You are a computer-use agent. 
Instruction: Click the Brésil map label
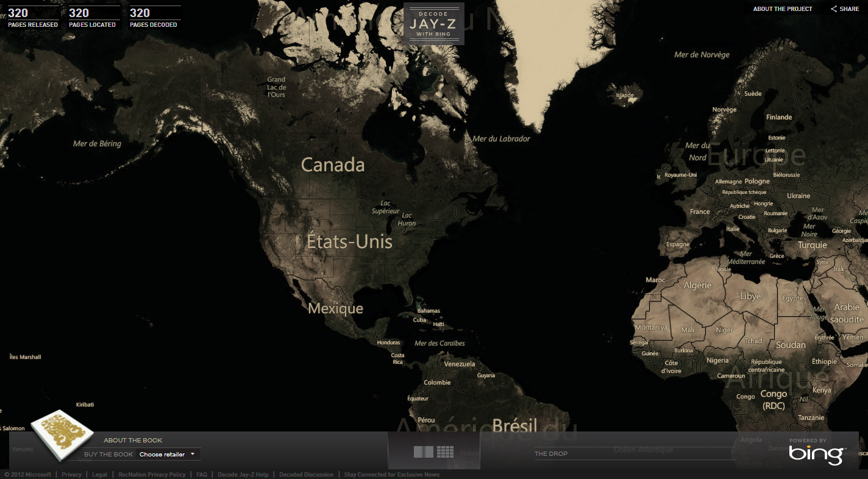[x=514, y=425]
